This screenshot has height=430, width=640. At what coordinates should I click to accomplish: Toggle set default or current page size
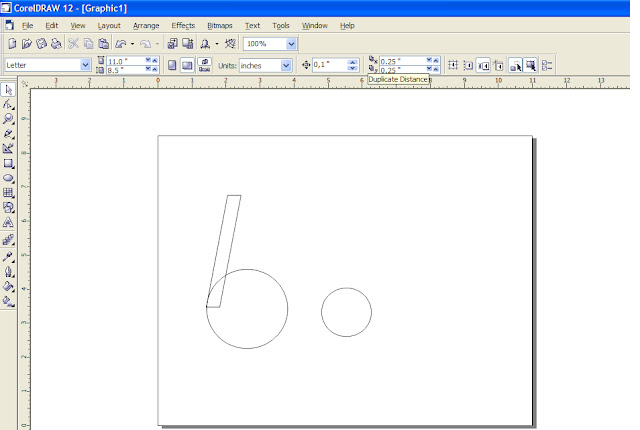pyautogui.click(x=204, y=65)
